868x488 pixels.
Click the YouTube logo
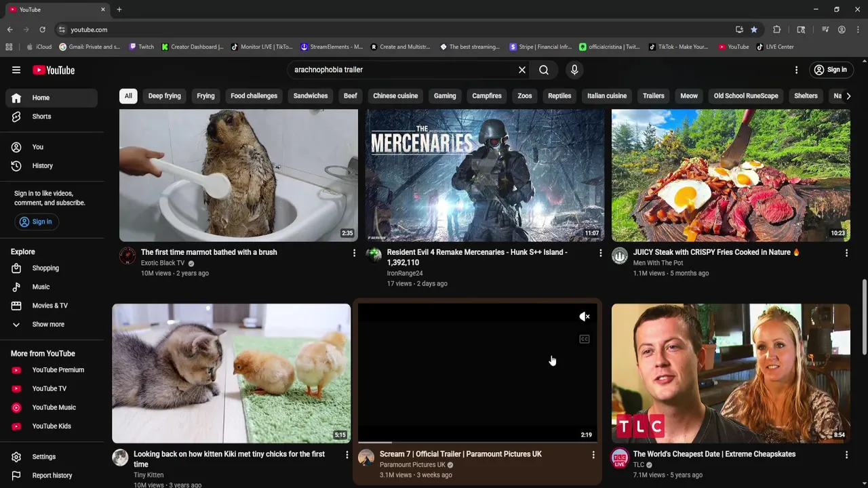[x=54, y=70]
